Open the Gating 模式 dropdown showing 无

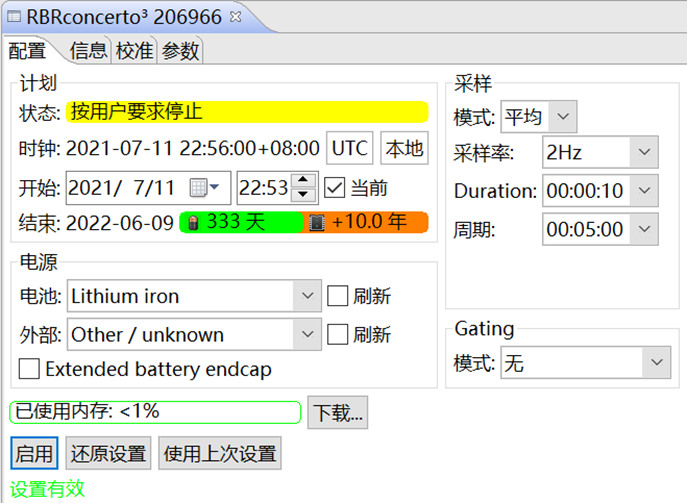586,362
